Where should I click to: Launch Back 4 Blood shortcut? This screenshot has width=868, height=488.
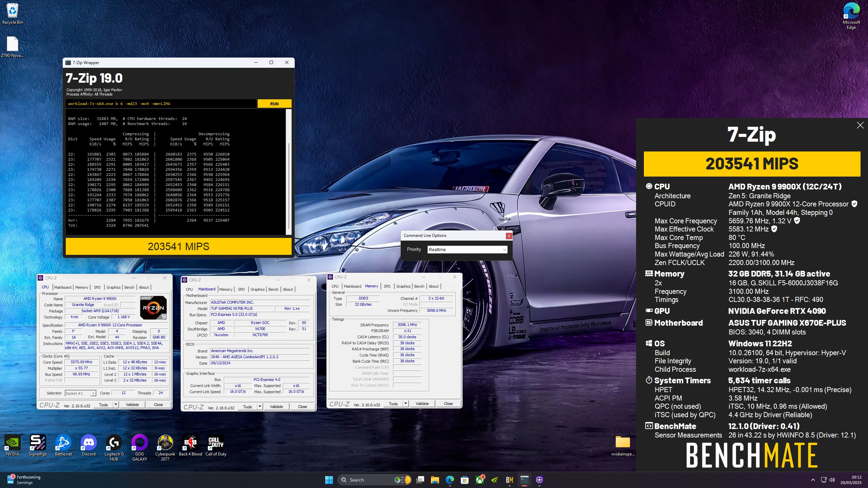[191, 446]
